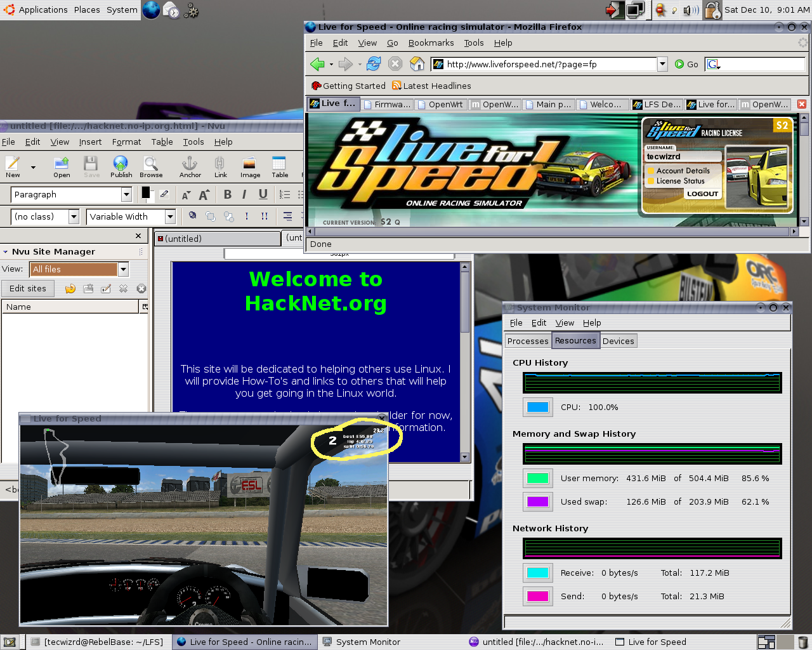Open the Name column picker in Site Manager
812x650 pixels.
pyautogui.click(x=145, y=307)
